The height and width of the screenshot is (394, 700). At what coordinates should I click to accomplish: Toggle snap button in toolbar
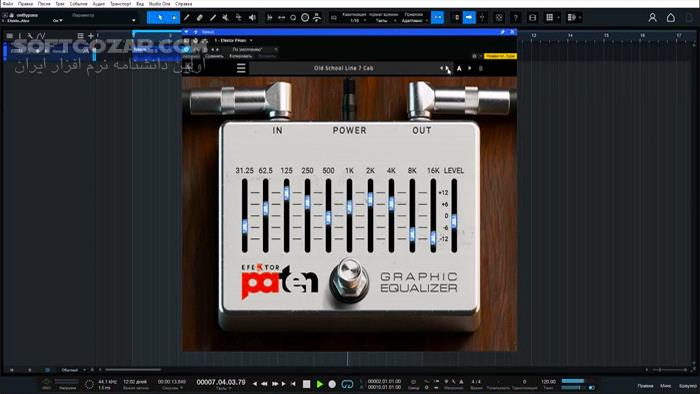coord(438,17)
